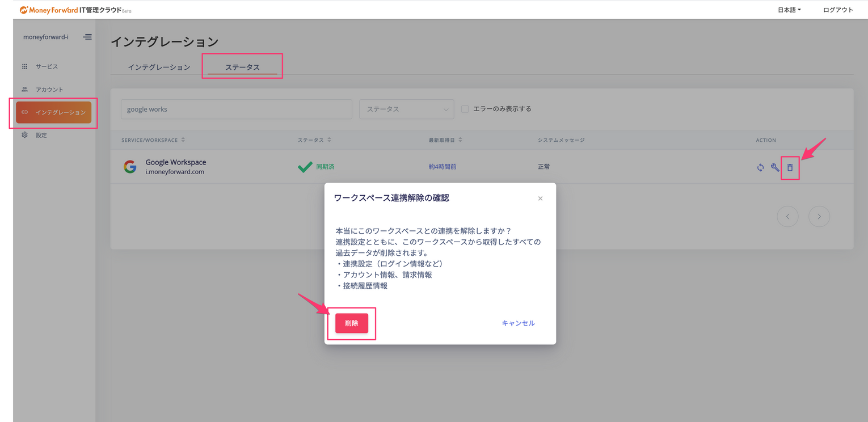The width and height of the screenshot is (868, 422).
Task: Click the ACTION column header
Action: (766, 140)
